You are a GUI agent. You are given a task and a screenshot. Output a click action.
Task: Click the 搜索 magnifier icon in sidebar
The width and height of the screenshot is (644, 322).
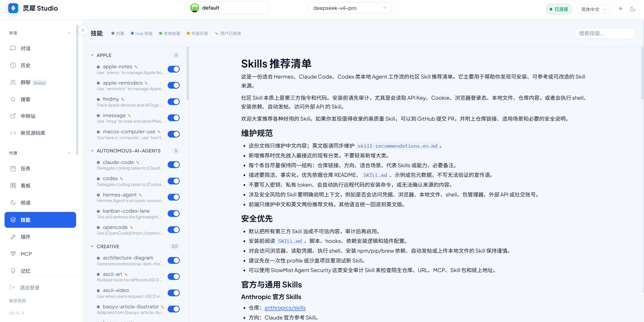click(x=13, y=99)
